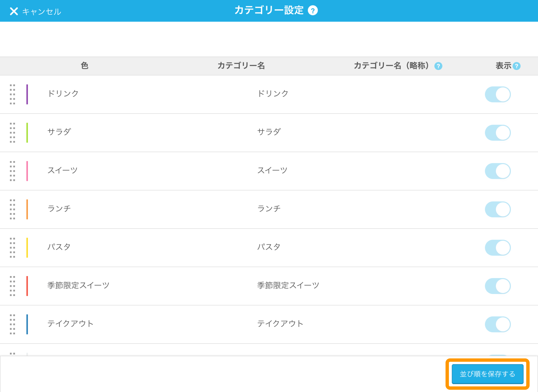538x392 pixels.
Task: Grab the drag handle for スイーツ row
Action: (12, 171)
